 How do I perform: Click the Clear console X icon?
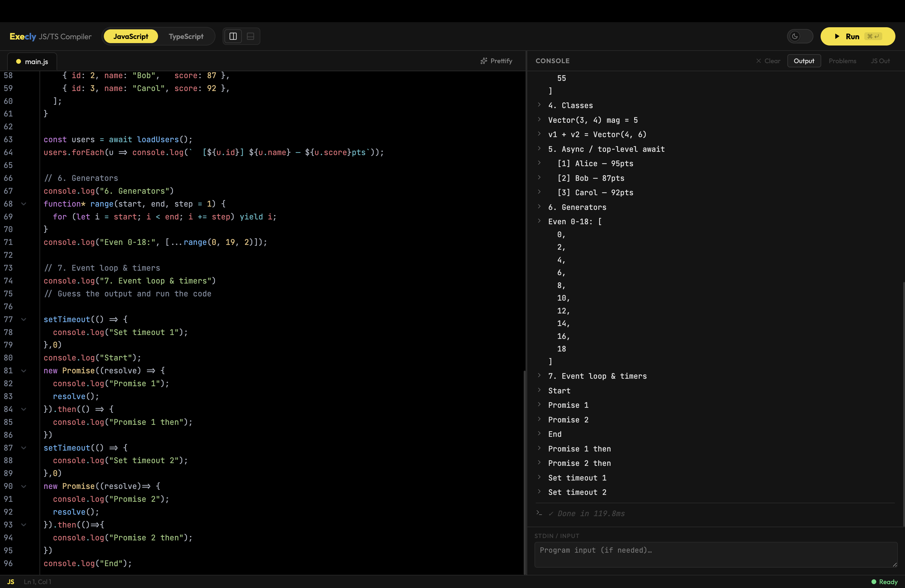[758, 61]
